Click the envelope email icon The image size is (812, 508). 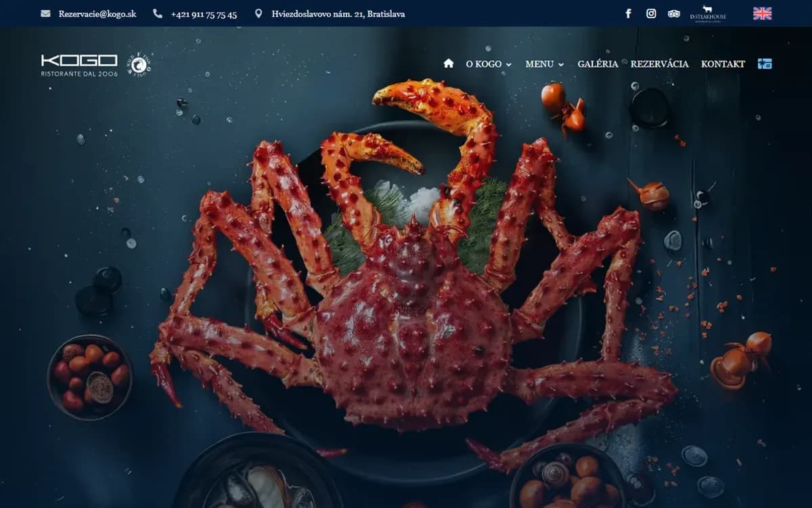coord(45,14)
